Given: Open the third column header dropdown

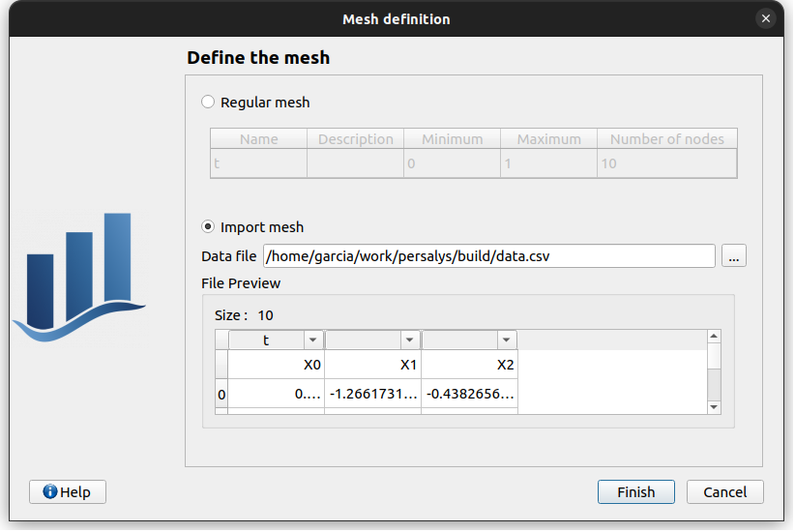Looking at the screenshot, I should pos(506,340).
